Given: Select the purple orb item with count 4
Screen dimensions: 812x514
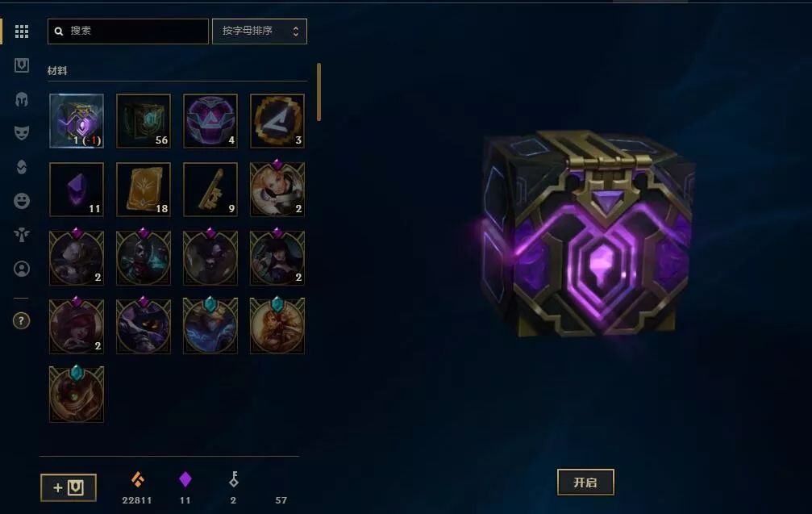Looking at the screenshot, I should pos(210,121).
